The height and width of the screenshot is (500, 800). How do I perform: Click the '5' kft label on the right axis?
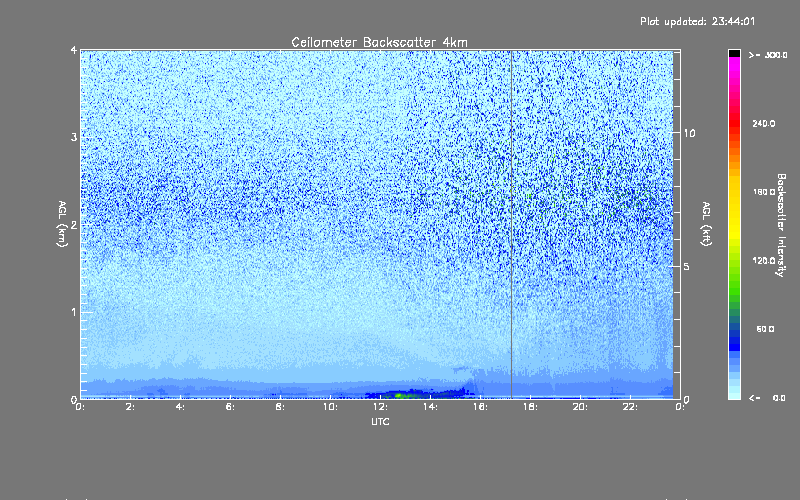point(687,266)
